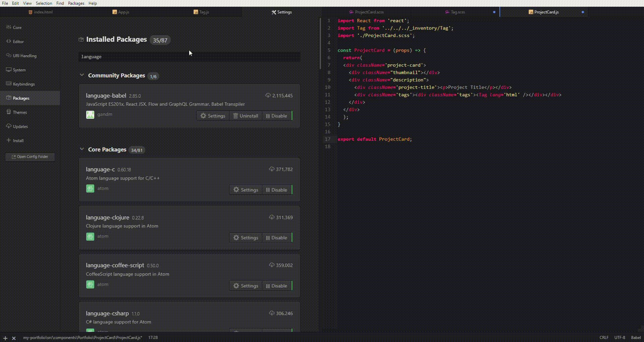Change CRLF line ending setting
644x342 pixels.
pyautogui.click(x=604, y=338)
